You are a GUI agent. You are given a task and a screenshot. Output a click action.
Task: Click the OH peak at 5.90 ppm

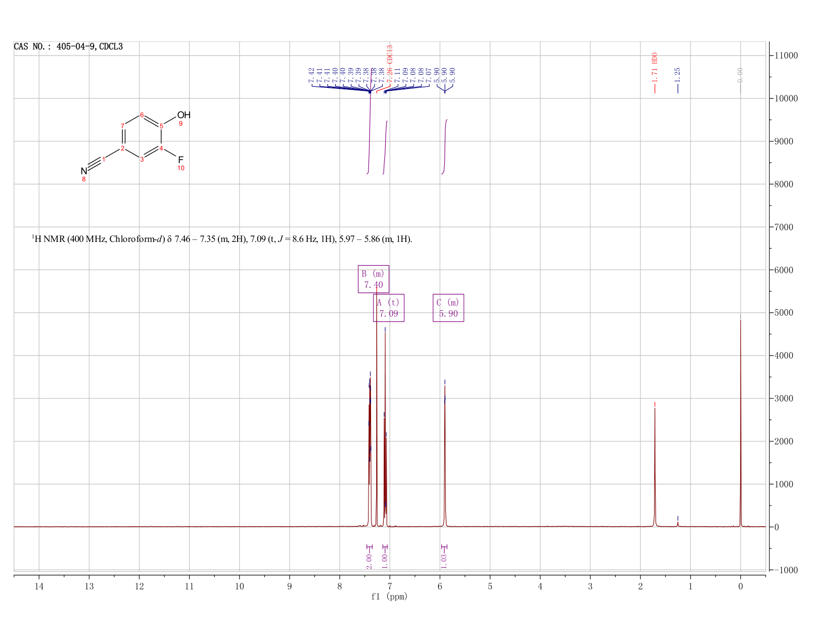445,457
